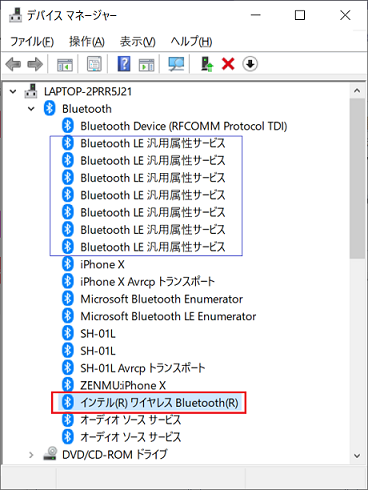The width and height of the screenshot is (368, 490).
Task: Select the Bluetooth category label
Action: pos(87,109)
